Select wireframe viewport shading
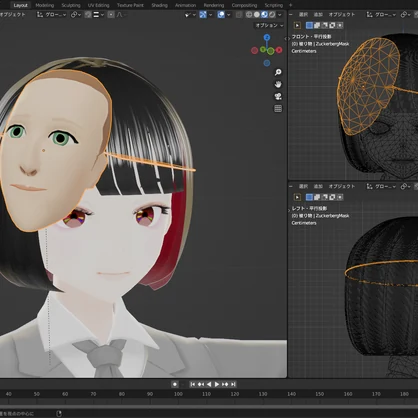Screen dimensions: 418x418 click(249, 15)
